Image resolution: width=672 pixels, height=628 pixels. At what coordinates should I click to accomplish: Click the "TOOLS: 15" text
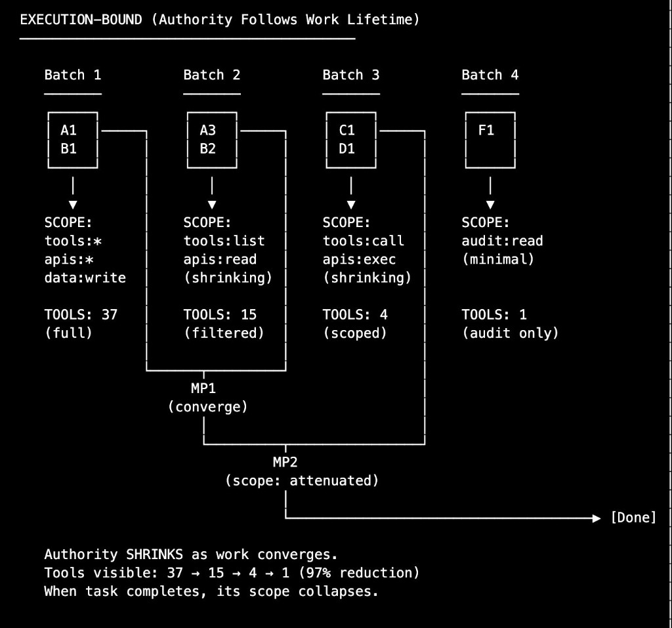220,314
